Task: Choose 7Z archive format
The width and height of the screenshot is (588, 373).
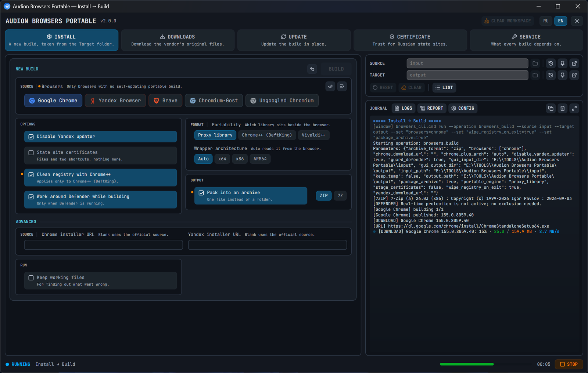Action: coord(340,196)
